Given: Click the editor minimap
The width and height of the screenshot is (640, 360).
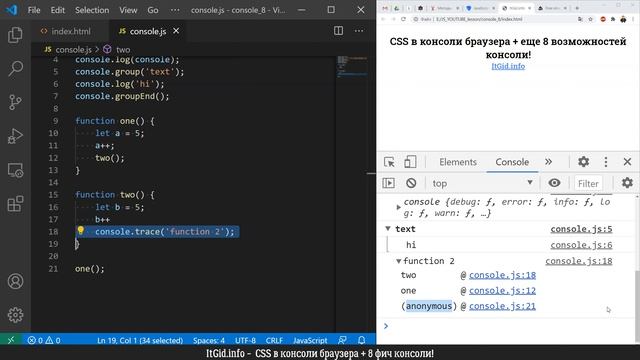Looking at the screenshot, I should pyautogui.click(x=352, y=67).
